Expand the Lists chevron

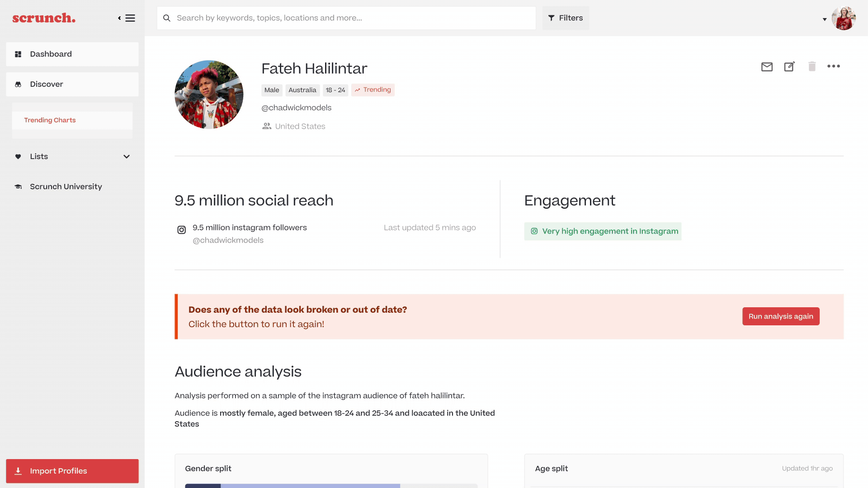(x=127, y=157)
